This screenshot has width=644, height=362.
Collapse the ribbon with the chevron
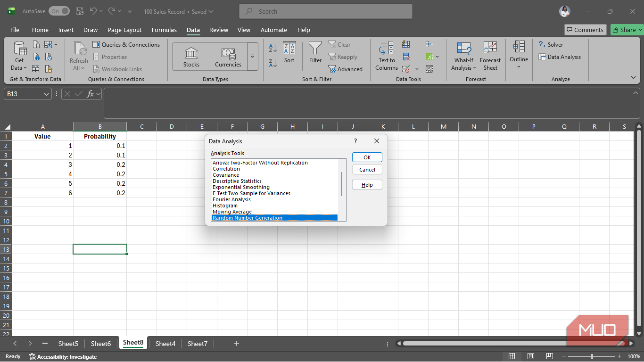[x=633, y=78]
